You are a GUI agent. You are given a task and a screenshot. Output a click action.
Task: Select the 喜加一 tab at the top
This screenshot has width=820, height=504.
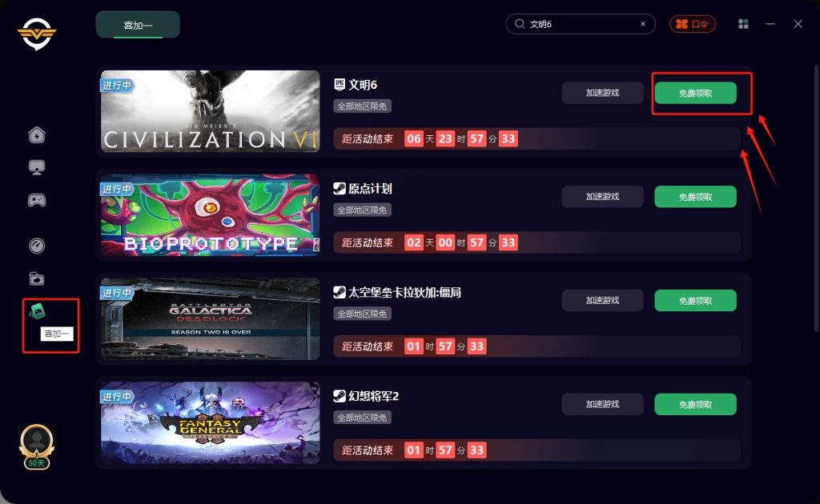click(x=138, y=25)
